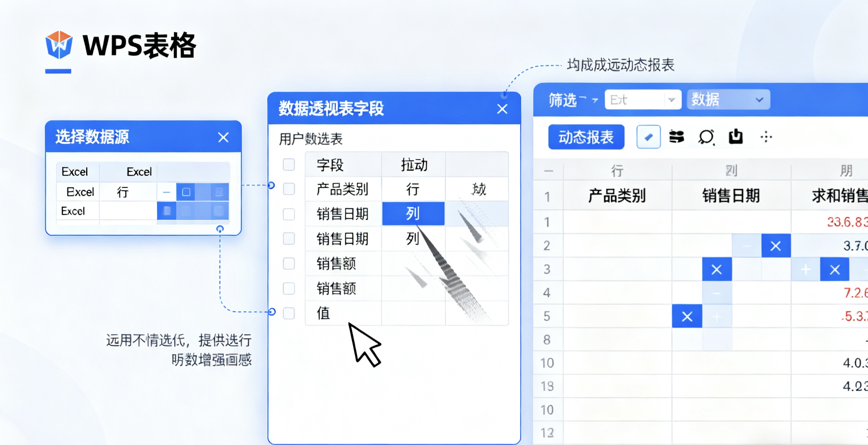Screen dimensions: 868x445
Task: Open the 筛选 dropdown arrow
Action: coord(595,100)
